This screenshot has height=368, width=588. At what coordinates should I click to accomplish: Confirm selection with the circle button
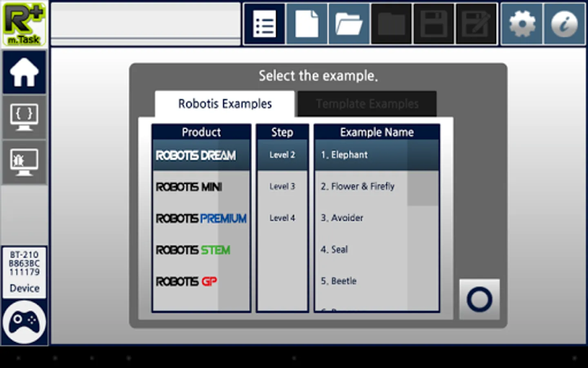(x=479, y=299)
